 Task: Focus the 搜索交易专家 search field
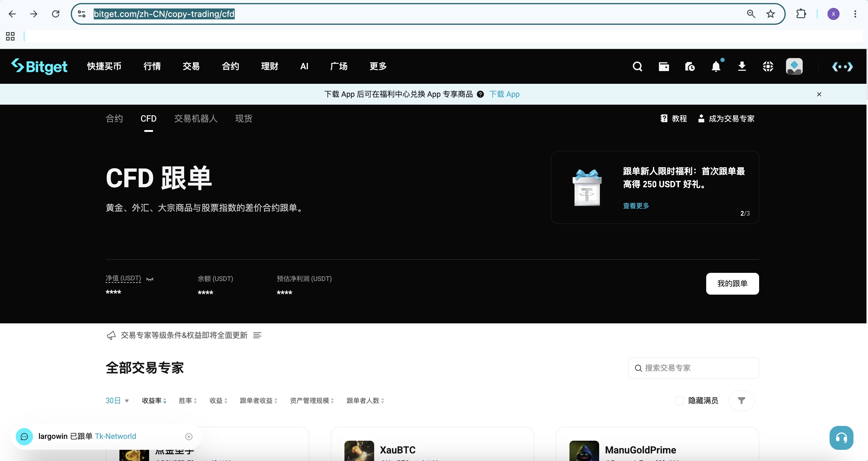(x=693, y=368)
